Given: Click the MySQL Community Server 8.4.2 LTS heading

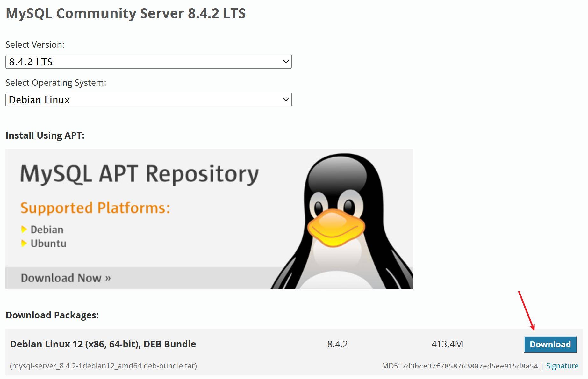Looking at the screenshot, I should [125, 13].
